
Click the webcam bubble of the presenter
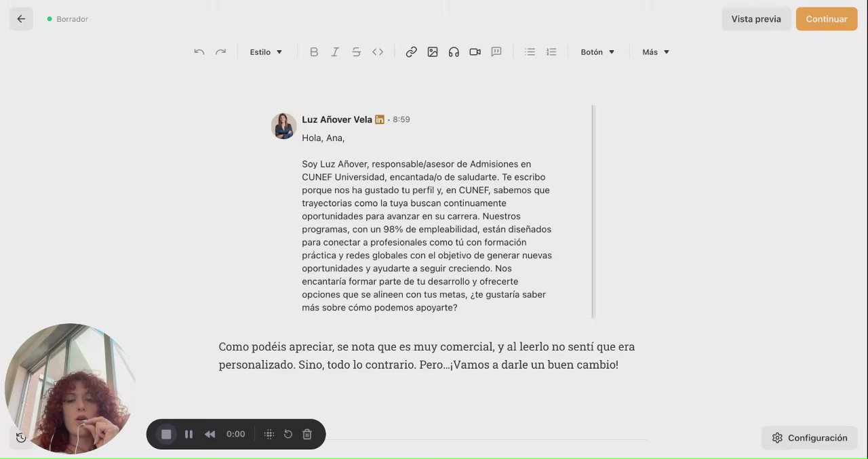[x=70, y=388]
